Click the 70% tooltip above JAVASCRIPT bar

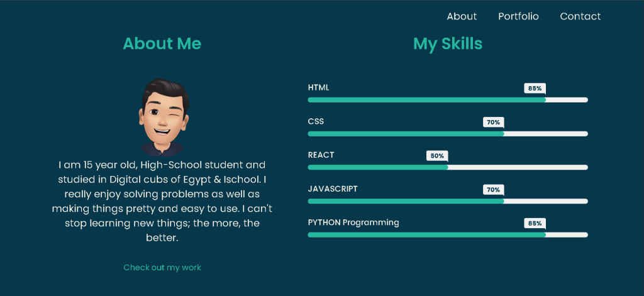coord(493,190)
